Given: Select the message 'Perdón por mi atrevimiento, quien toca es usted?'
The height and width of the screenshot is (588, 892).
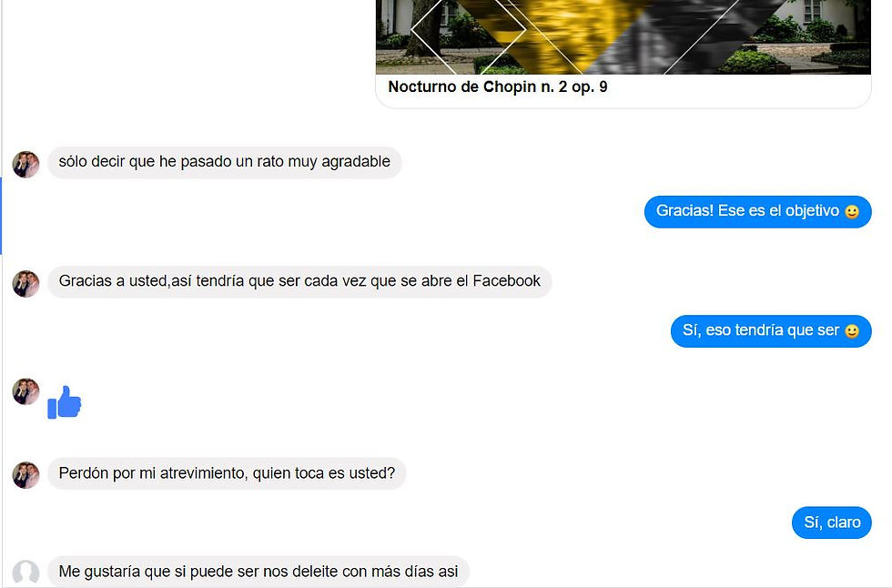Looking at the screenshot, I should pyautogui.click(x=227, y=473).
